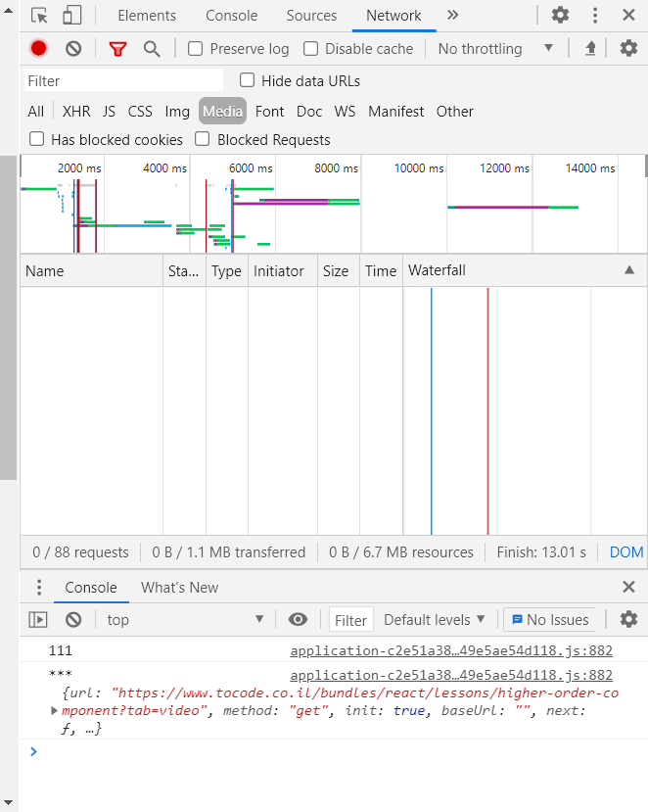Viewport: 648px width, 812px height.
Task: Create live expression with eye icon
Action: click(x=299, y=619)
